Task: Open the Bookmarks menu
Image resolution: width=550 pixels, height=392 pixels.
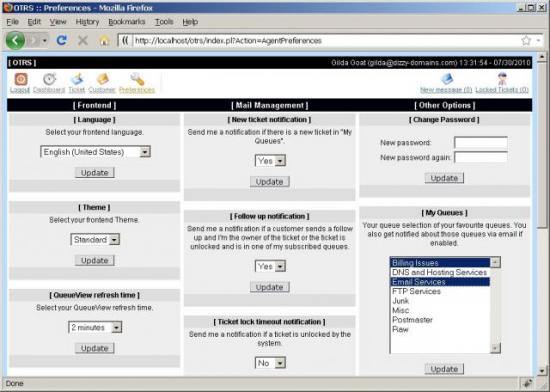Action: point(127,22)
